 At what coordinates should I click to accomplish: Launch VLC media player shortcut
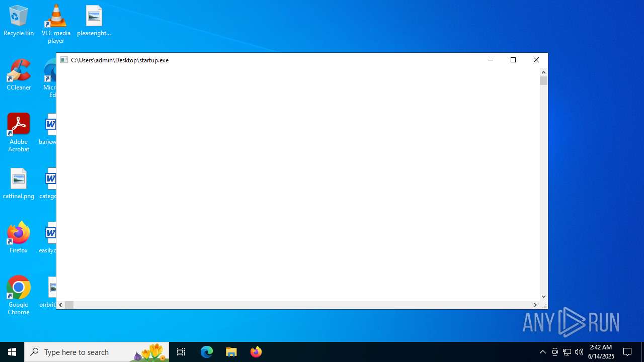56,24
